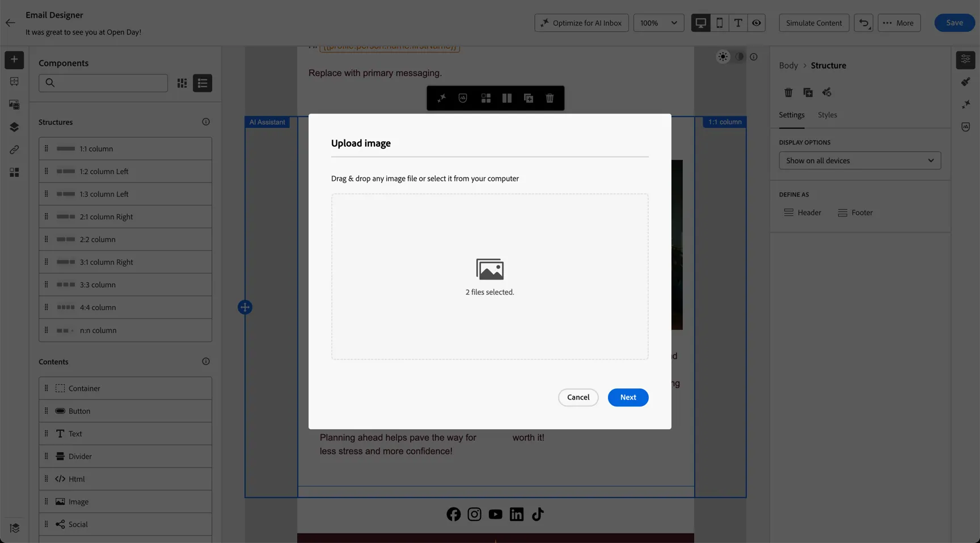
Task: Enable dark mode toggle
Action: [740, 57]
